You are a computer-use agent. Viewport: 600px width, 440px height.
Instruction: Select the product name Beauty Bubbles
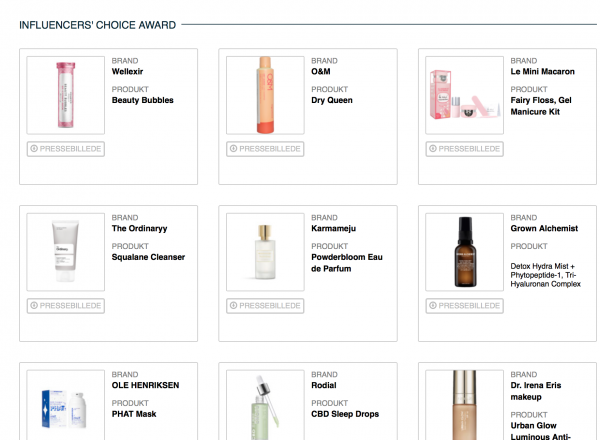(x=143, y=100)
